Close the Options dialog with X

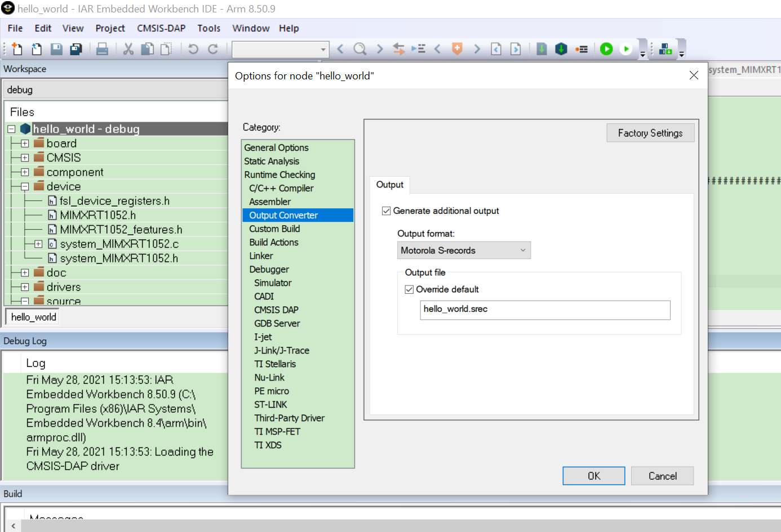click(694, 75)
